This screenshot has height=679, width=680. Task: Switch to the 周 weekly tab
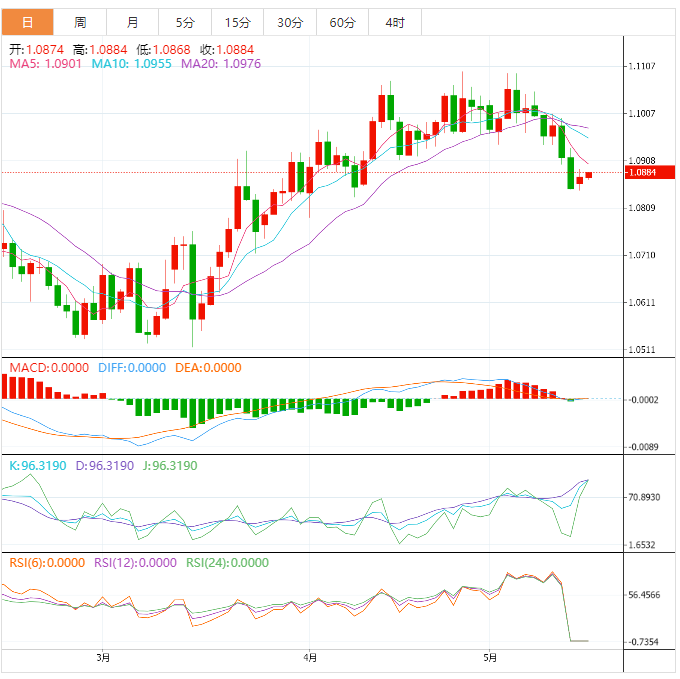point(80,22)
